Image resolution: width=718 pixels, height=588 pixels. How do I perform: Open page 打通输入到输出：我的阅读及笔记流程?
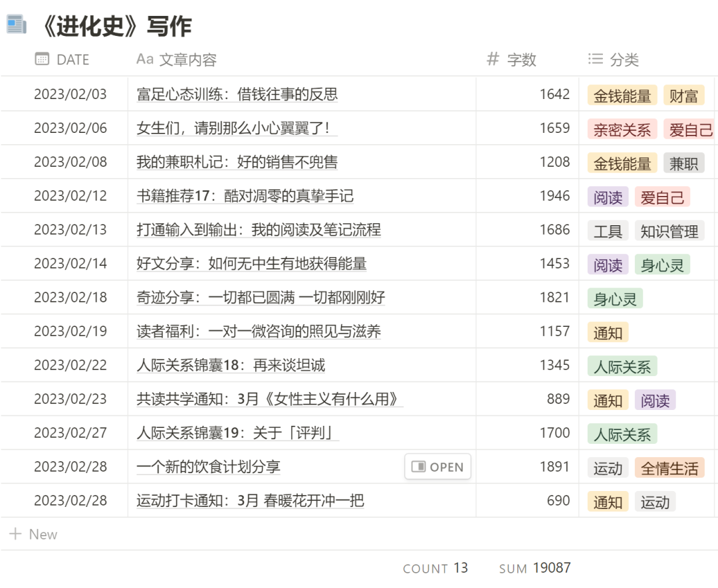click(x=259, y=230)
